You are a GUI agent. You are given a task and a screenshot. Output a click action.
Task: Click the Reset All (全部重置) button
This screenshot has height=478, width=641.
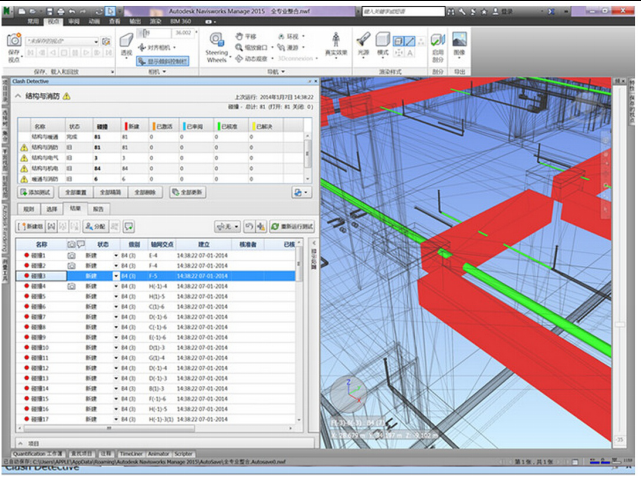76,192
